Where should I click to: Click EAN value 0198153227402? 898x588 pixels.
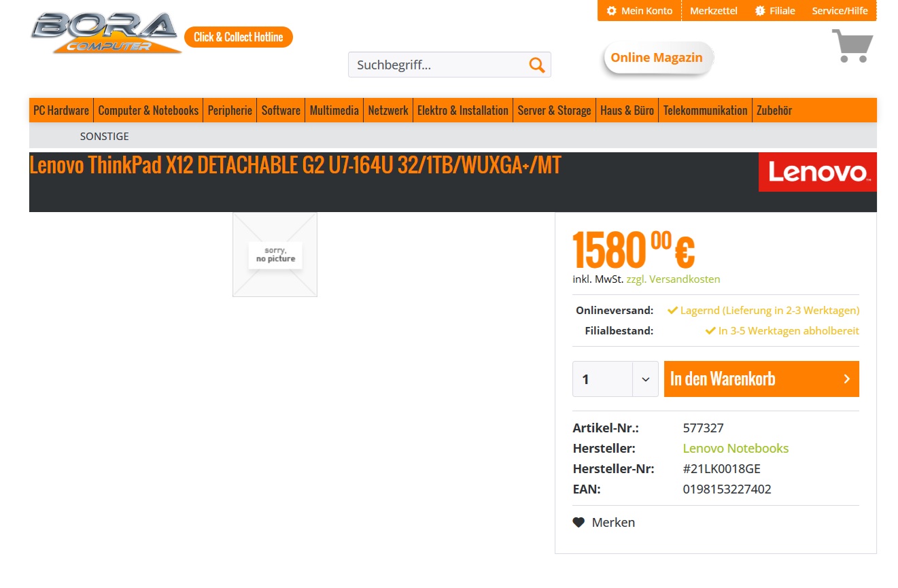coord(727,489)
